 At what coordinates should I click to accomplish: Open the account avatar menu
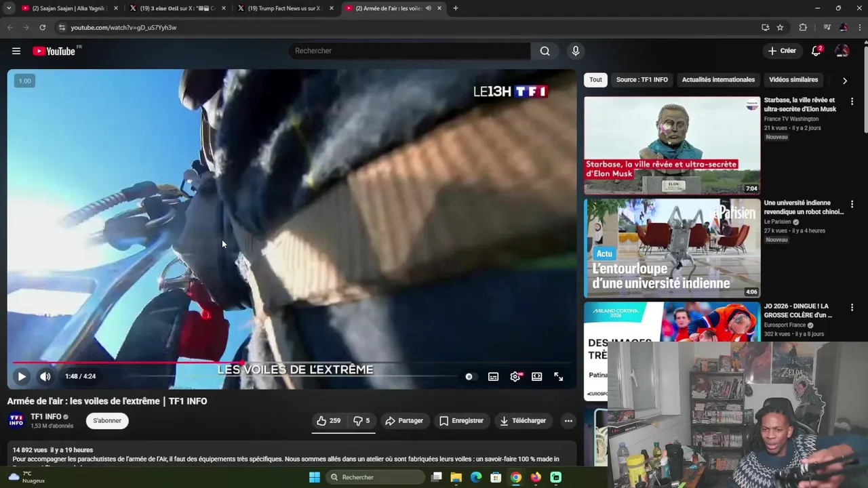842,51
